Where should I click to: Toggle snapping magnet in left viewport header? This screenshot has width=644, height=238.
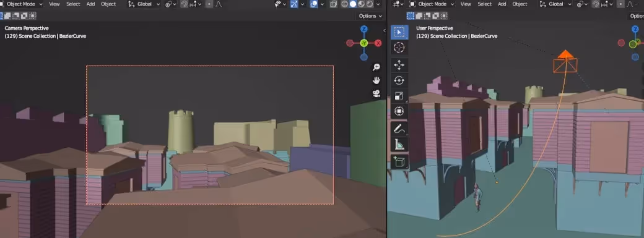click(x=185, y=4)
